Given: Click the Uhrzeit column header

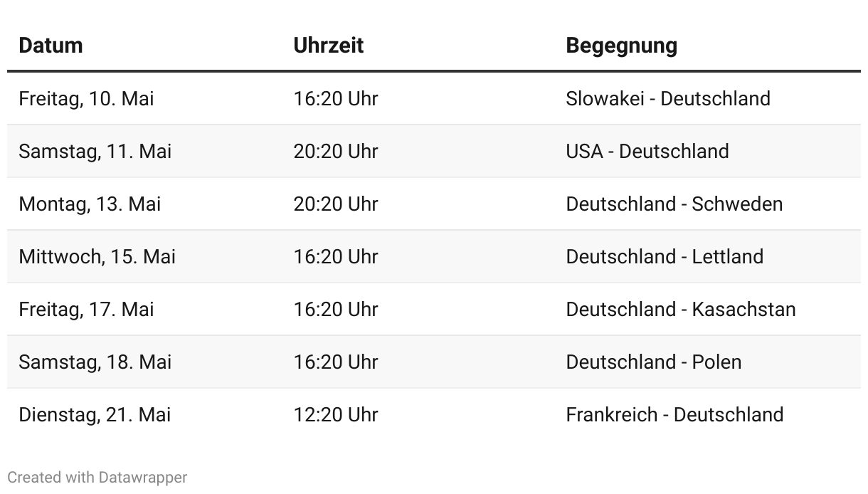Looking at the screenshot, I should coord(328,46).
